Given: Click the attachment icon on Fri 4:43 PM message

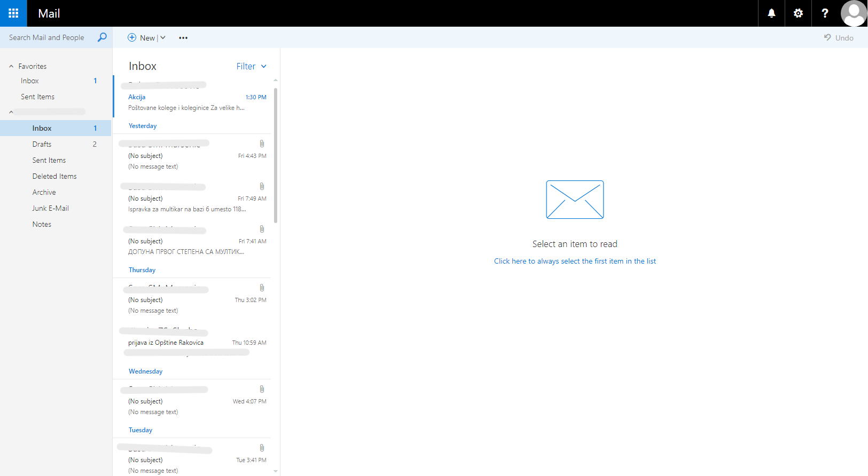Looking at the screenshot, I should (x=262, y=144).
